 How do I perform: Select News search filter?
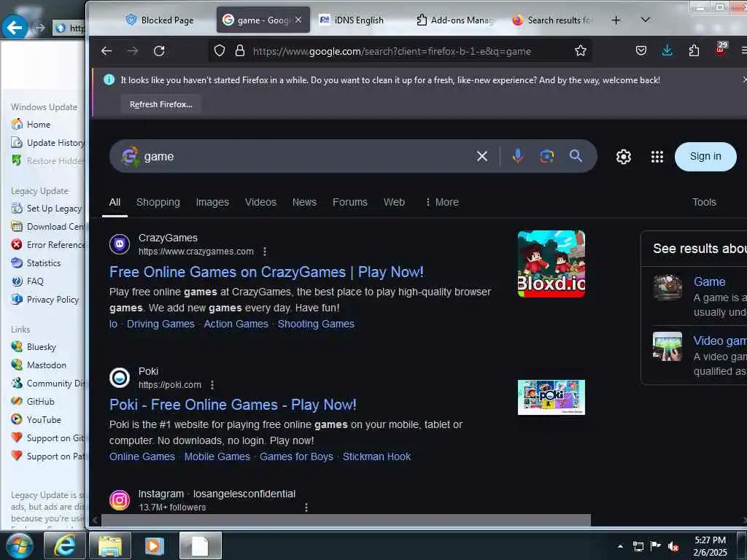(304, 203)
